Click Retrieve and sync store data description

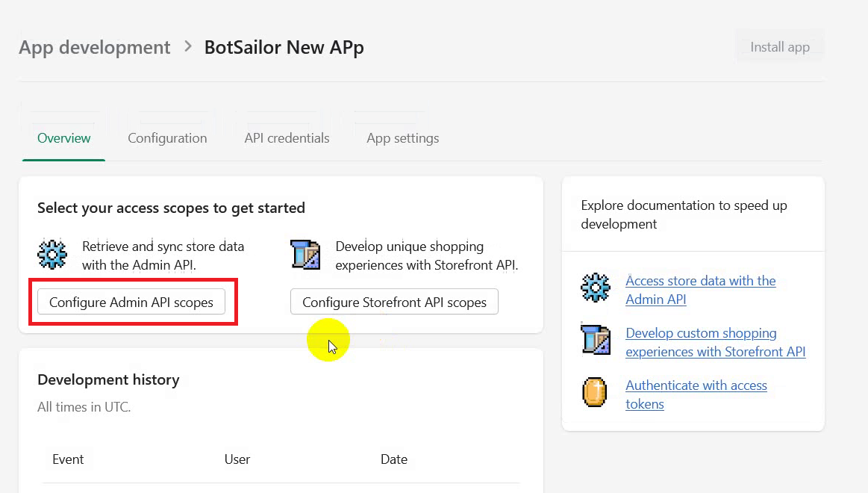pos(163,255)
